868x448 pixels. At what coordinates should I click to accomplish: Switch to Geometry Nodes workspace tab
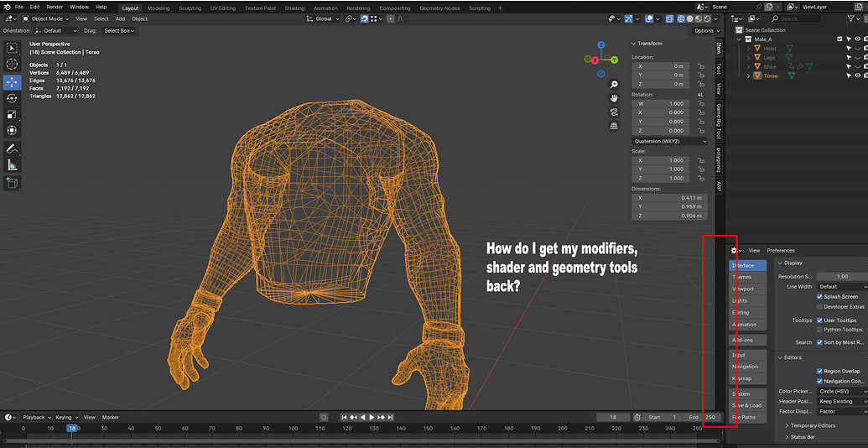439,8
